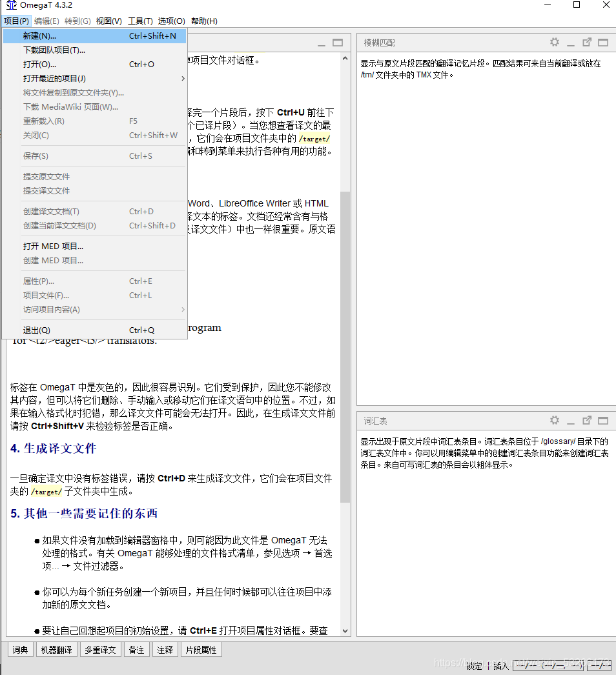Viewport: 616px width, 675px height.
Task: Click 提交原文文件 menu entry
Action: click(95, 177)
